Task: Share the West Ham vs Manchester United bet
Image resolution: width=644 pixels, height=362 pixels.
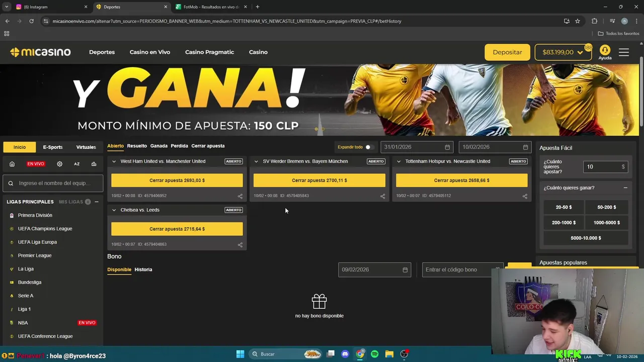Action: coord(240,196)
